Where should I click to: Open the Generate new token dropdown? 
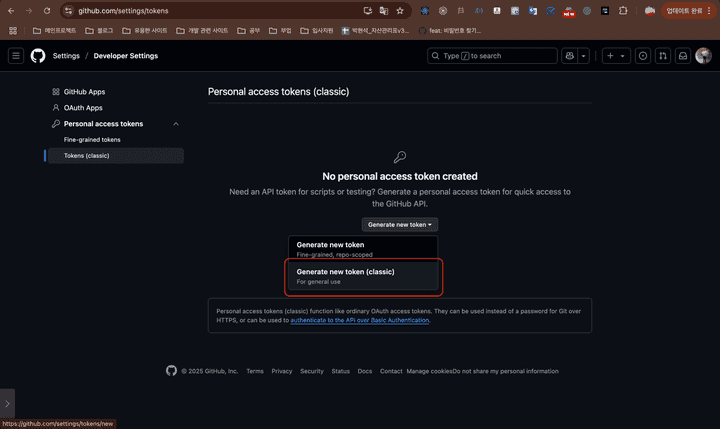point(399,225)
